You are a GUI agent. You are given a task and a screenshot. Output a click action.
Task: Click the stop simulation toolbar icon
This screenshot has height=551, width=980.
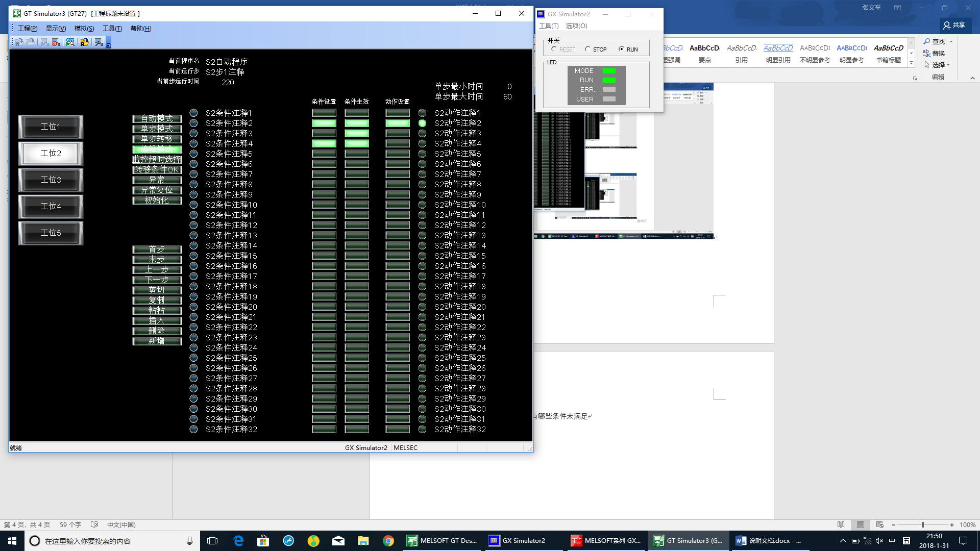pos(56,42)
